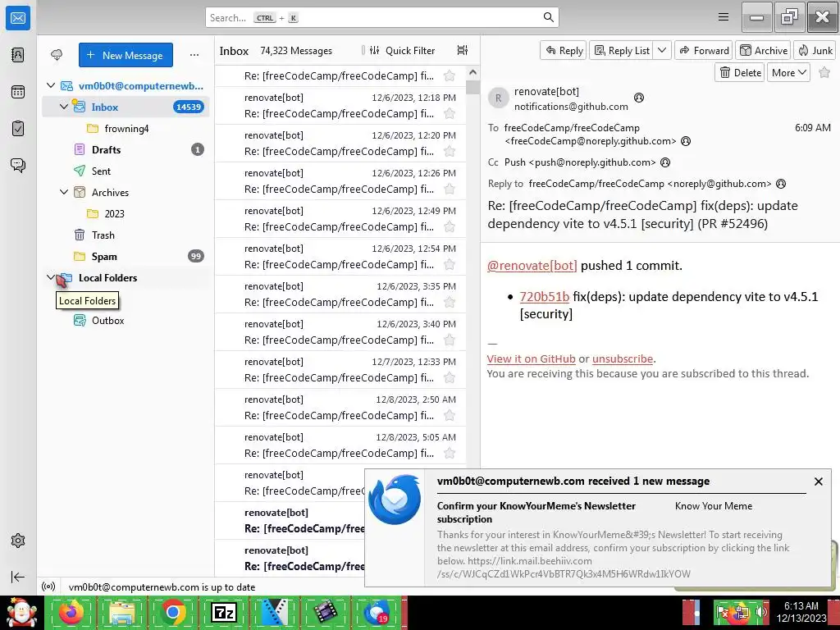
Task: Open the Reply List dropdown arrow
Action: pos(662,50)
